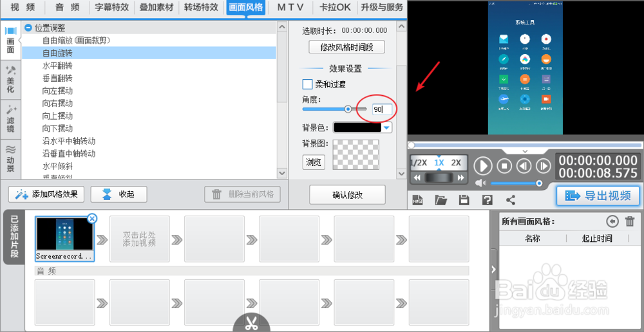Open the 字幕特效 tab
Screen dimensions: 644x332
point(111,7)
